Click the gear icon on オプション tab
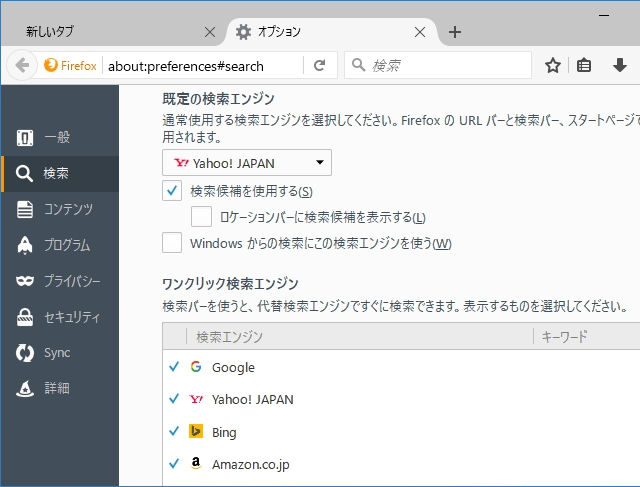Viewport: 640px width, 487px height. click(x=243, y=32)
